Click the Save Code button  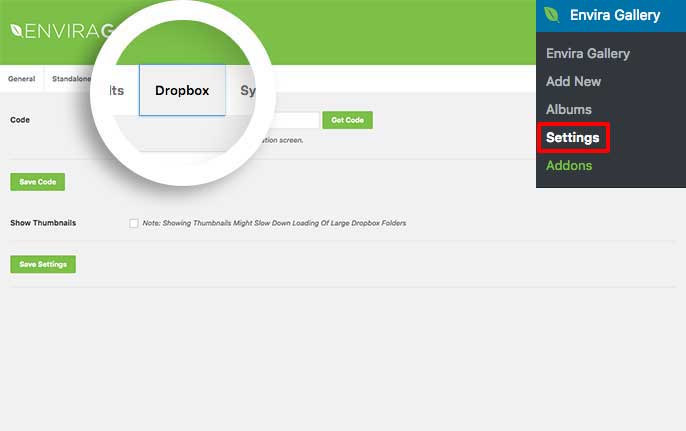(x=38, y=182)
